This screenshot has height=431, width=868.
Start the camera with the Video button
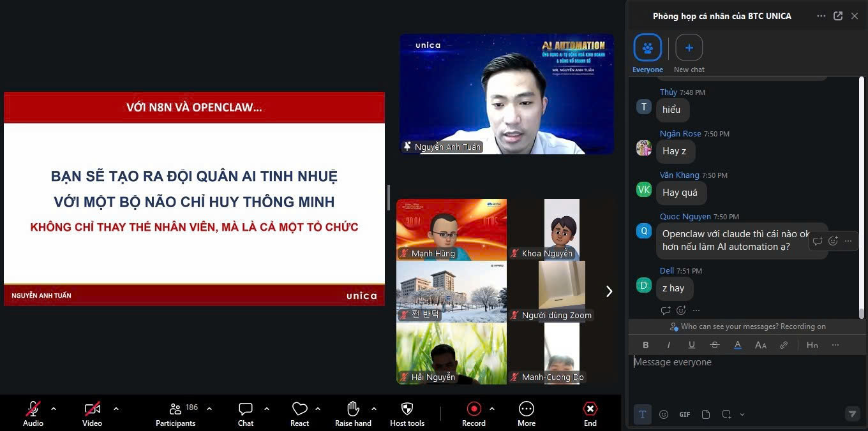tap(92, 413)
